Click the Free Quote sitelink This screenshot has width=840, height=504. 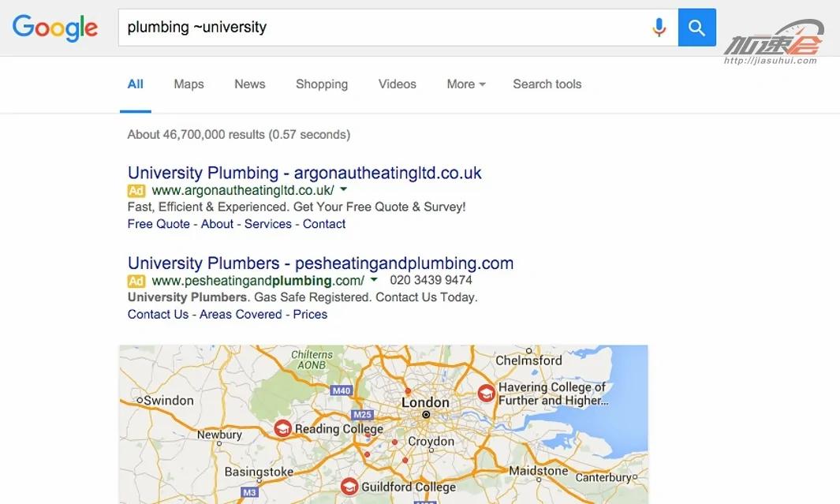pyautogui.click(x=159, y=224)
